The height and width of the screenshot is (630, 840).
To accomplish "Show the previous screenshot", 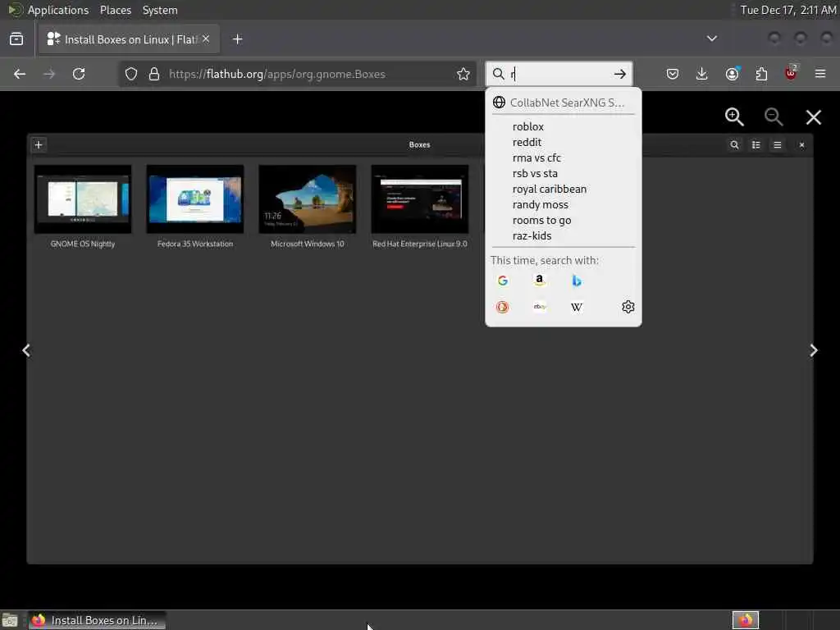I will tap(26, 350).
